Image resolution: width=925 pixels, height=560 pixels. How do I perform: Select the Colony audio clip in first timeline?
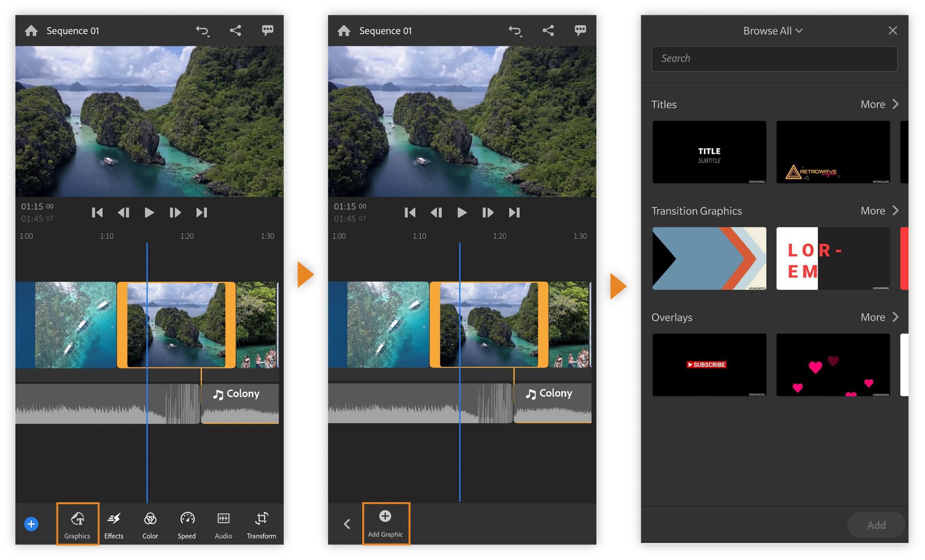[239, 403]
